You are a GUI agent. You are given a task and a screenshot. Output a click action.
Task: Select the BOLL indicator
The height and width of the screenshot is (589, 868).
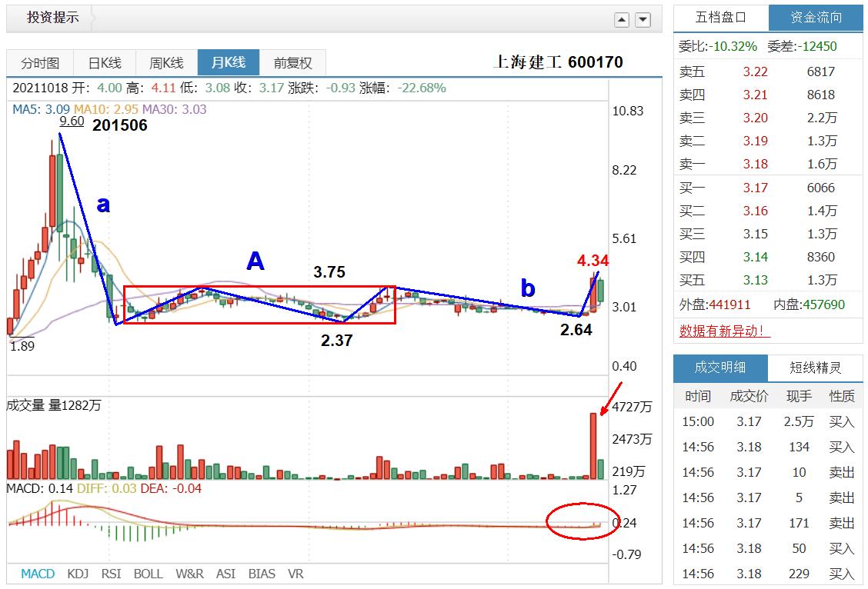pos(148,574)
